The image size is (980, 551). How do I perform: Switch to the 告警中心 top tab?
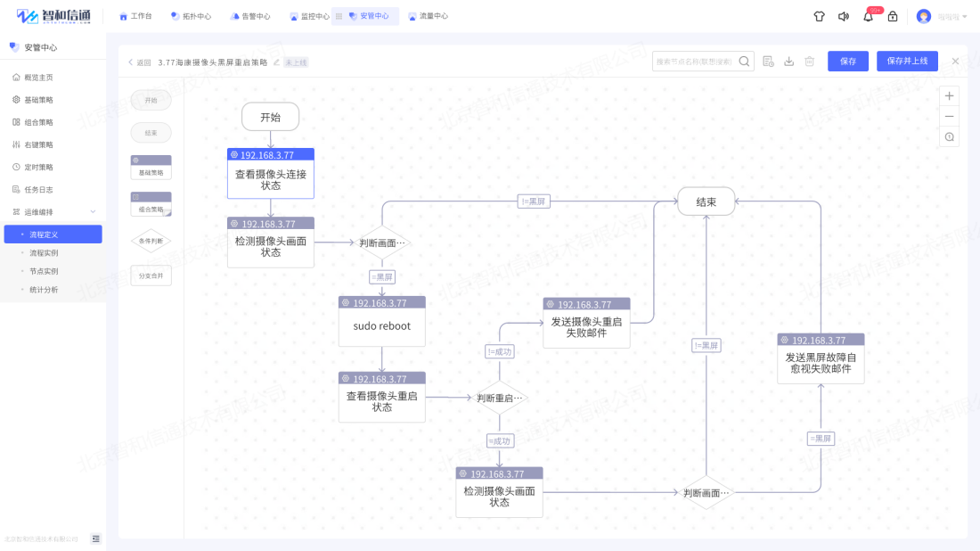coord(249,16)
